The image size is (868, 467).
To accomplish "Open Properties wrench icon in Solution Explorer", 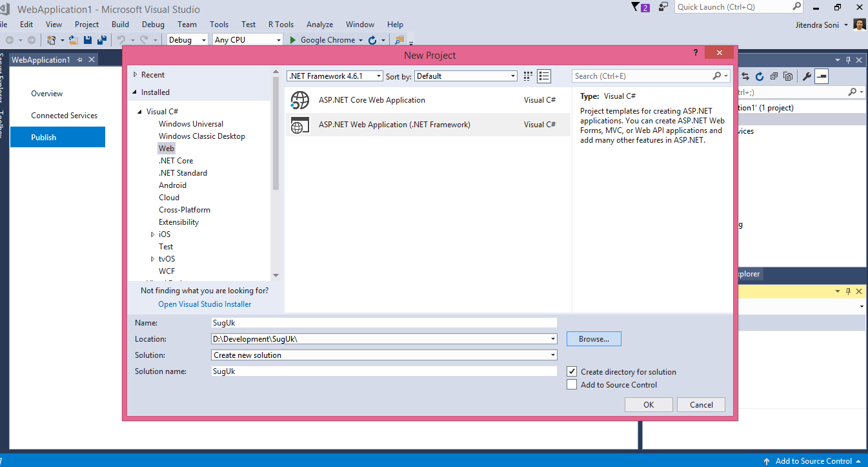I will tap(807, 76).
